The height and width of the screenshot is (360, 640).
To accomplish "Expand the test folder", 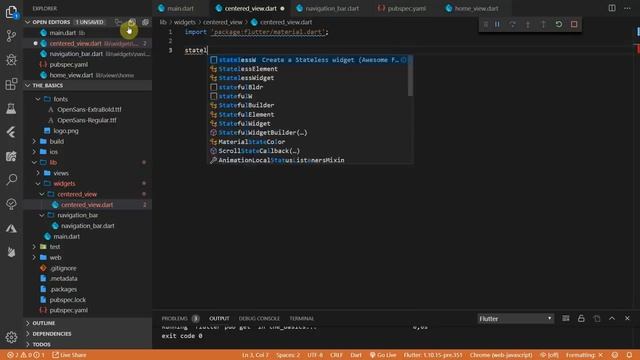I will (34, 247).
